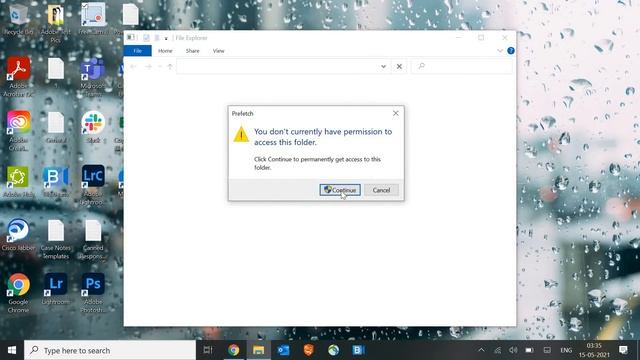The width and height of the screenshot is (640, 360).
Task: Click the taskbar search box
Action: (110, 350)
